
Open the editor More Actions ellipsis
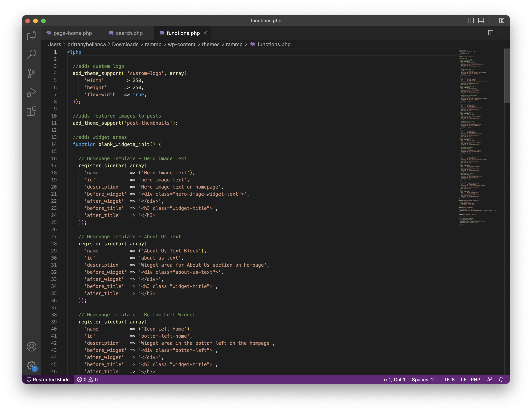coord(501,33)
